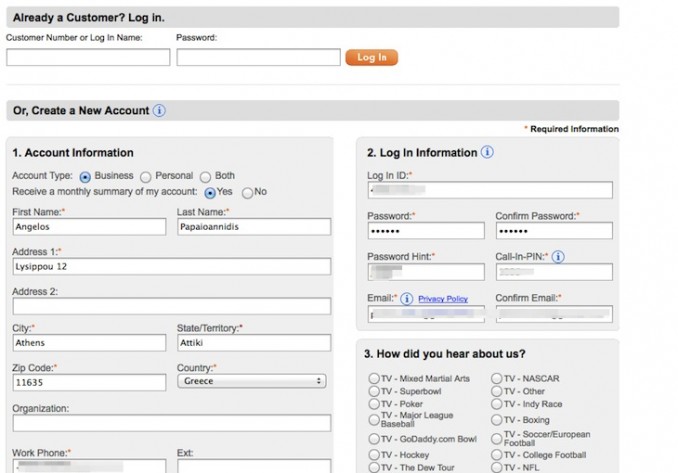Open the Country dropdown showing Greece
Image resolution: width=678 pixels, height=473 pixels.
[252, 381]
